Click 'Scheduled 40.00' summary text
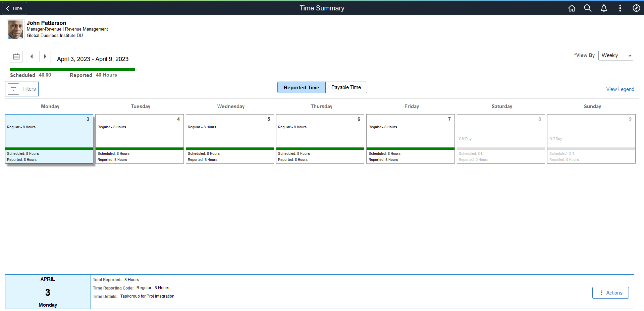This screenshot has height=311, width=644. [x=31, y=75]
